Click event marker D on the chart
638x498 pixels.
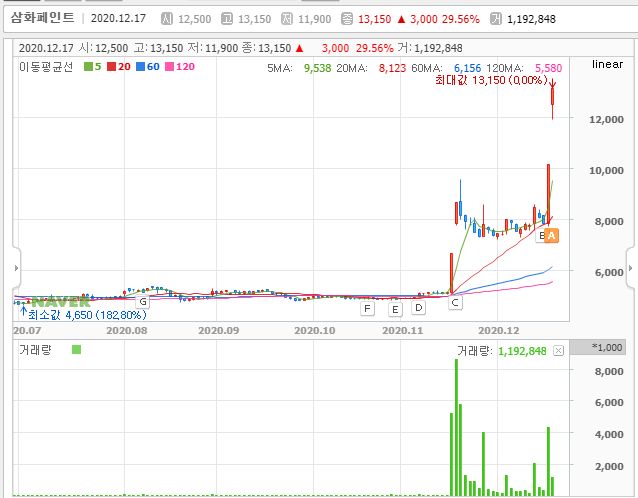click(419, 308)
